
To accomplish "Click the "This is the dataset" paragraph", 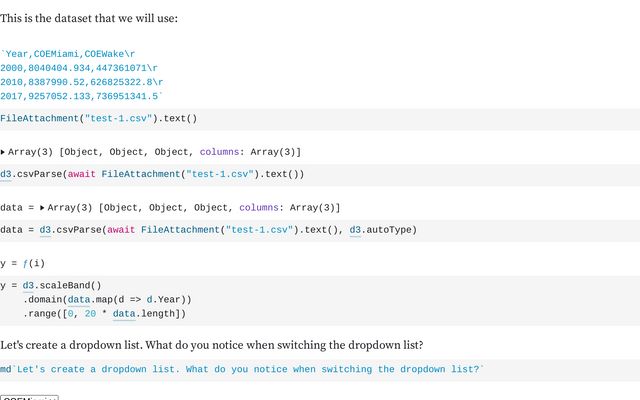I will point(89,18).
